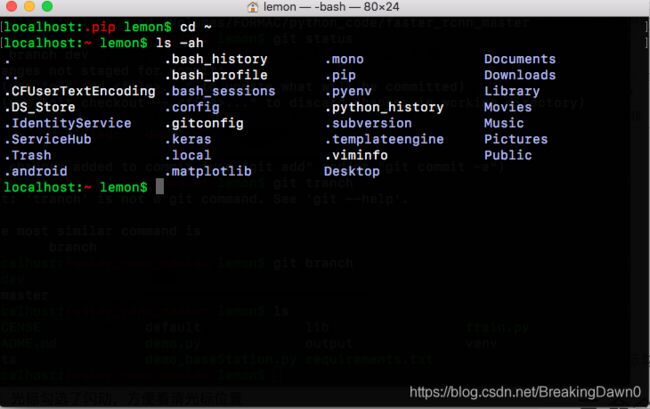
Task: Click the red close window button
Action: coord(12,6)
